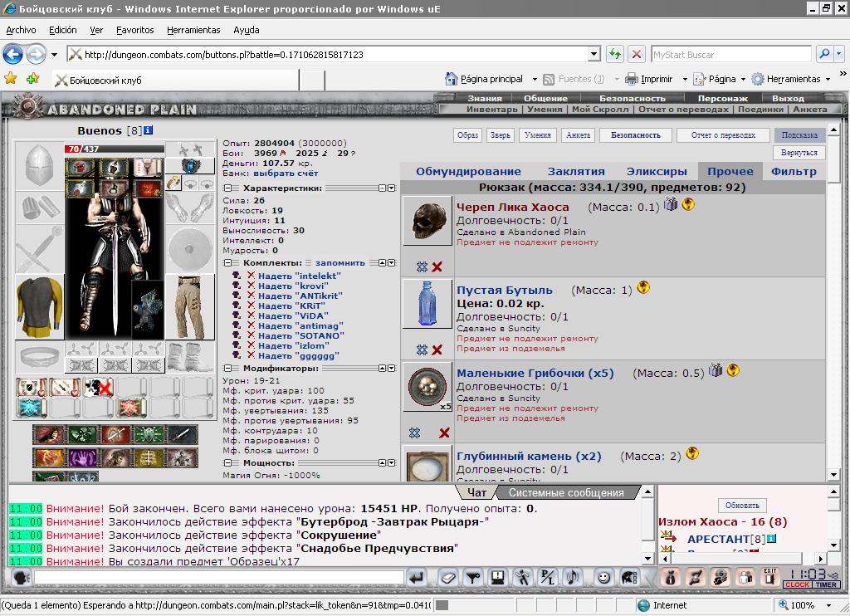Open the Favoritos menu
The height and width of the screenshot is (616, 850).
(x=135, y=30)
